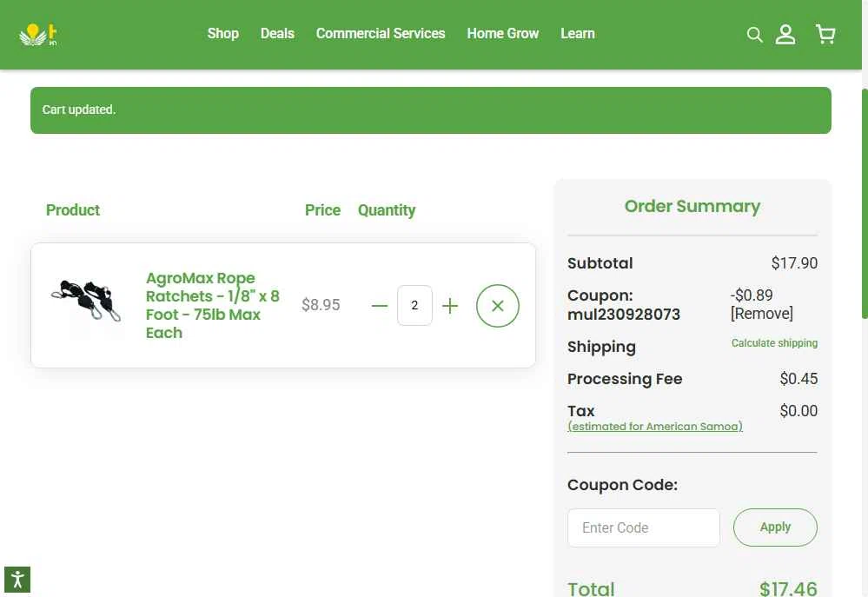Click estimated for American Samoa link
Viewport: 868px width, 597px height.
(x=655, y=427)
